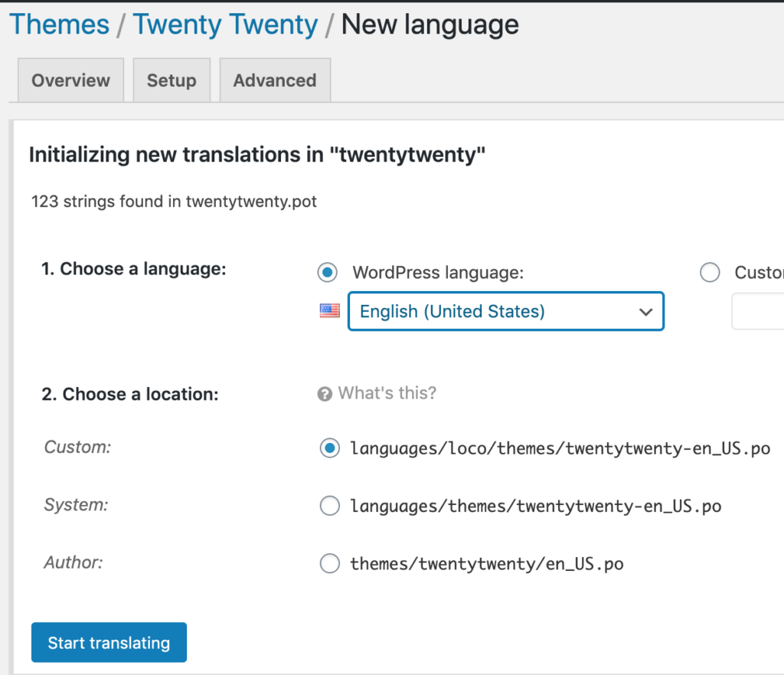Choose the Author location themes/twentytwenty radio

[330, 563]
